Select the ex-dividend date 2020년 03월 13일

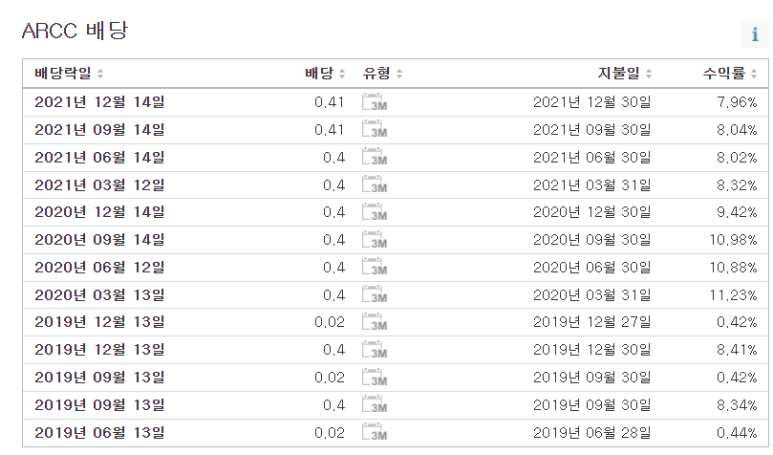pos(100,295)
